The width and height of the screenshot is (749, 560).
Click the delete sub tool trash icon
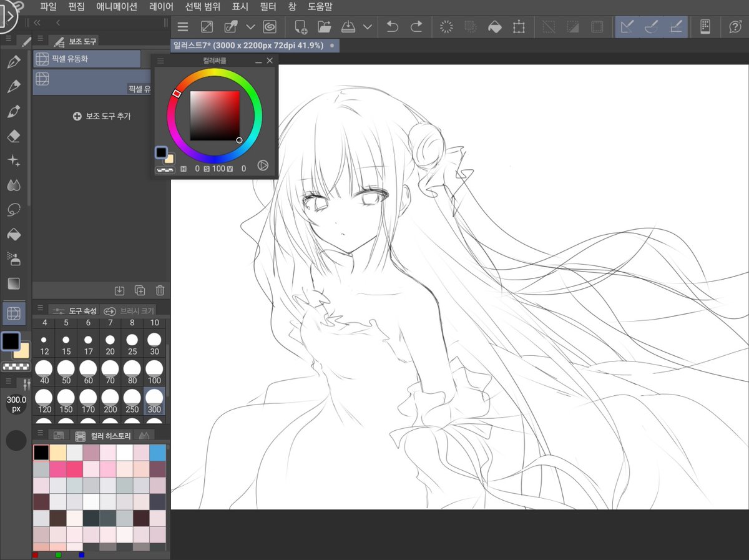pyautogui.click(x=160, y=290)
